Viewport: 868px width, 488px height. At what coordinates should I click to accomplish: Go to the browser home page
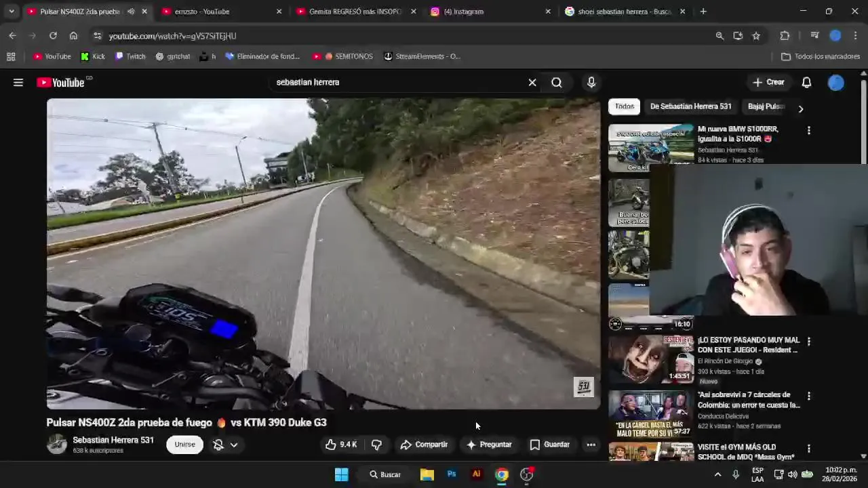[73, 36]
